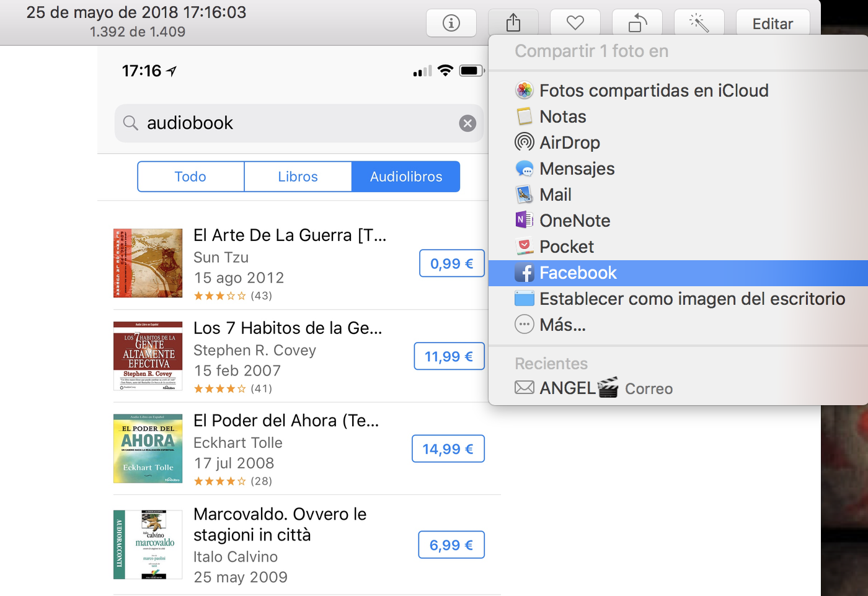Click the Notas notepad icon
Screen dimensions: 868x596
click(x=525, y=116)
